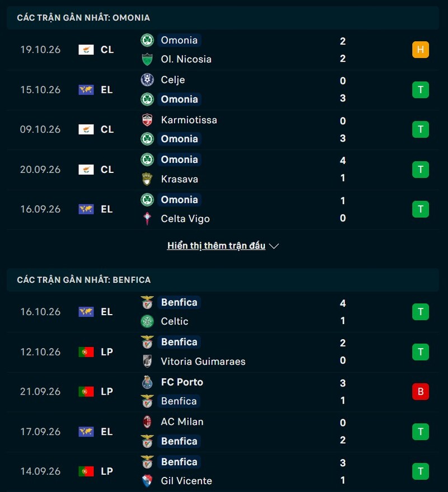The image size is (448, 492).
Task: Open the Vitoria Guimaraes team link
Action: point(203,361)
